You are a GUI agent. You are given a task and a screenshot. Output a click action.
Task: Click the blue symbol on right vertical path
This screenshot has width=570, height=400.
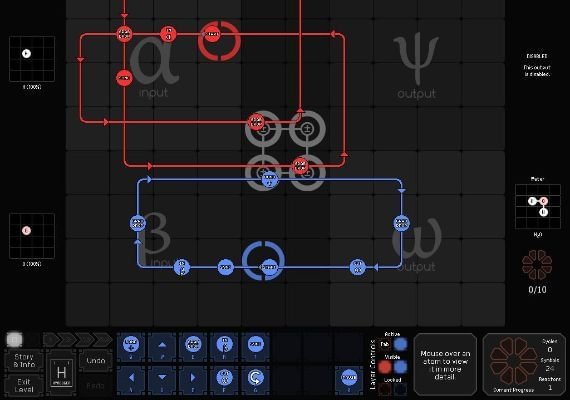click(x=401, y=223)
